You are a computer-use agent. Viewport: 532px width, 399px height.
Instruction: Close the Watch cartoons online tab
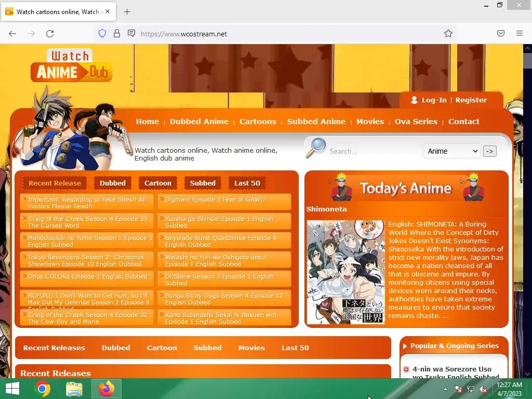tap(108, 11)
